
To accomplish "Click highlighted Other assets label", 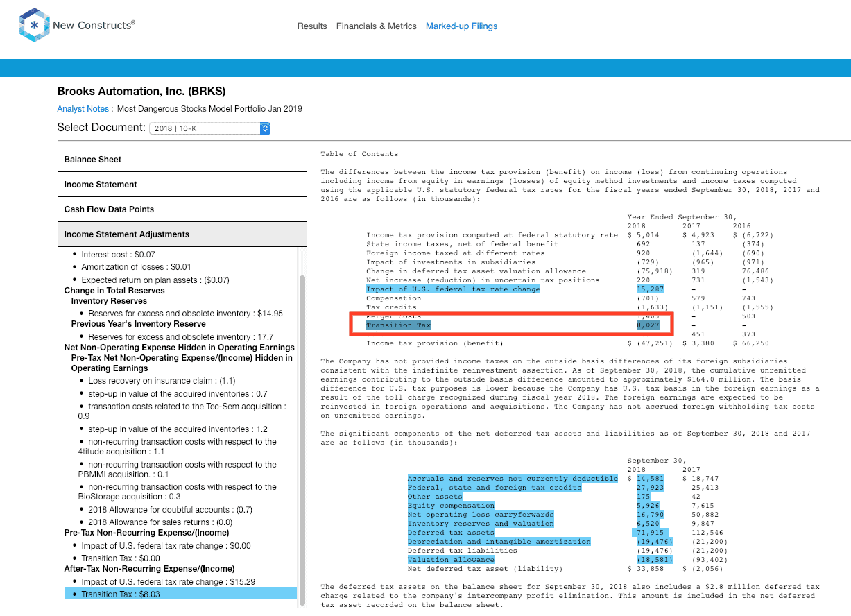I will click(x=434, y=497).
